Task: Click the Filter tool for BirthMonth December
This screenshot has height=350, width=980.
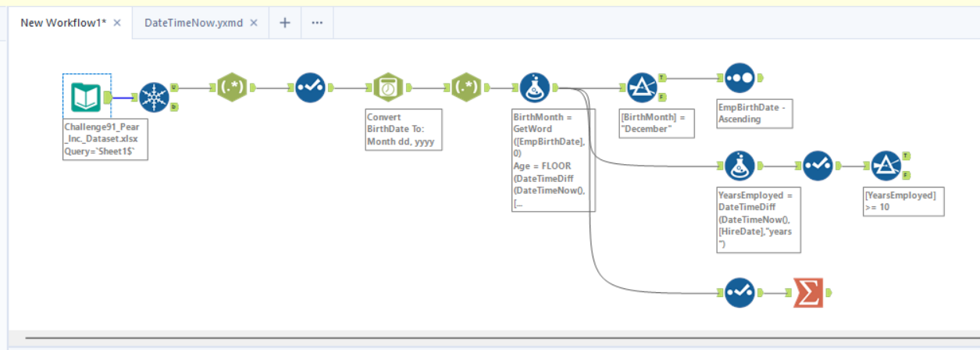Action: coord(641,87)
